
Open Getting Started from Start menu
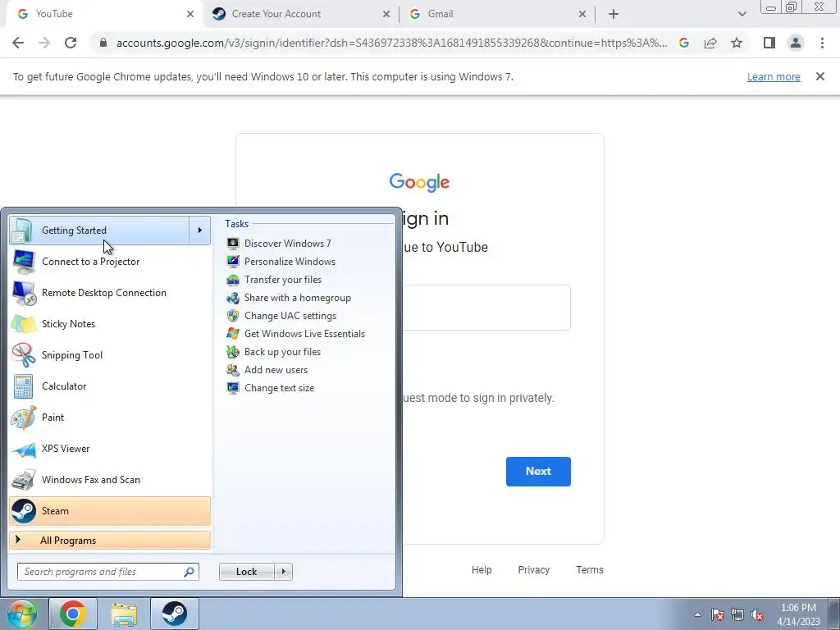click(x=99, y=231)
